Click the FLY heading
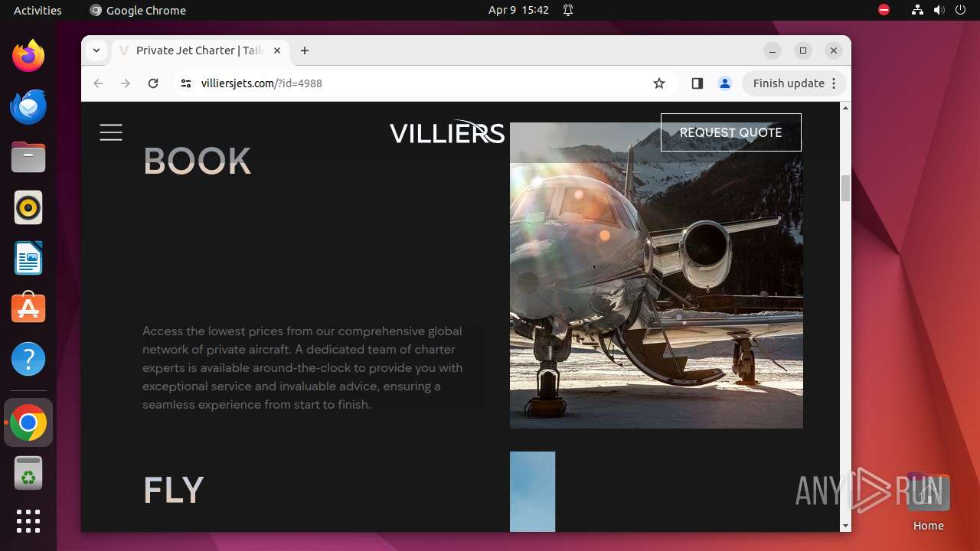The height and width of the screenshot is (551, 980). tap(174, 490)
